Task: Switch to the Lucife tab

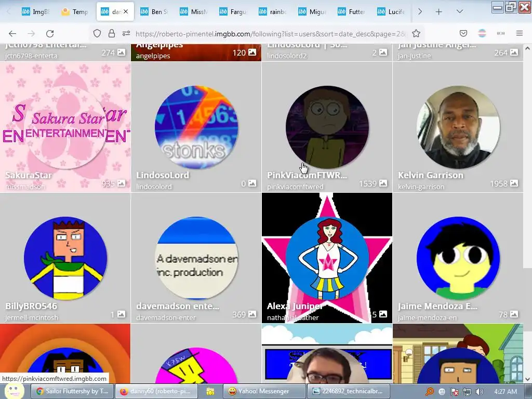Action: pyautogui.click(x=392, y=11)
